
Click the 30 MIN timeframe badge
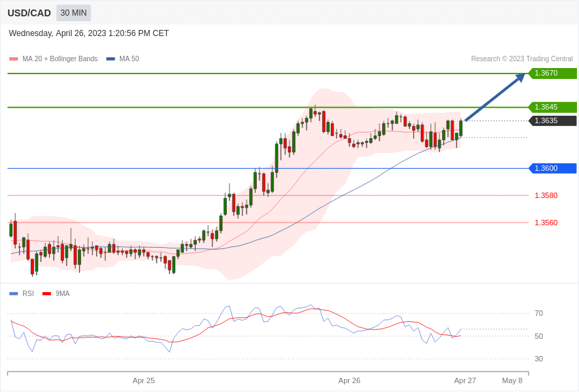point(74,13)
